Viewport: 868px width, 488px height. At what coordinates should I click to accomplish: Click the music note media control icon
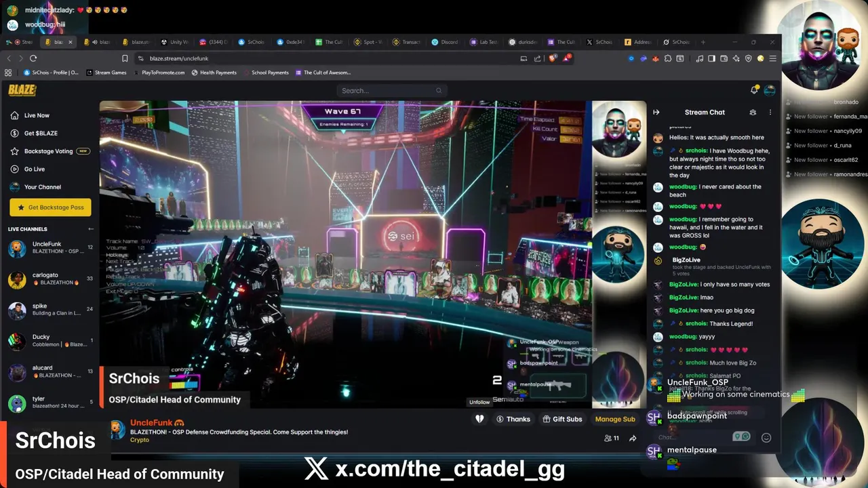[699, 59]
